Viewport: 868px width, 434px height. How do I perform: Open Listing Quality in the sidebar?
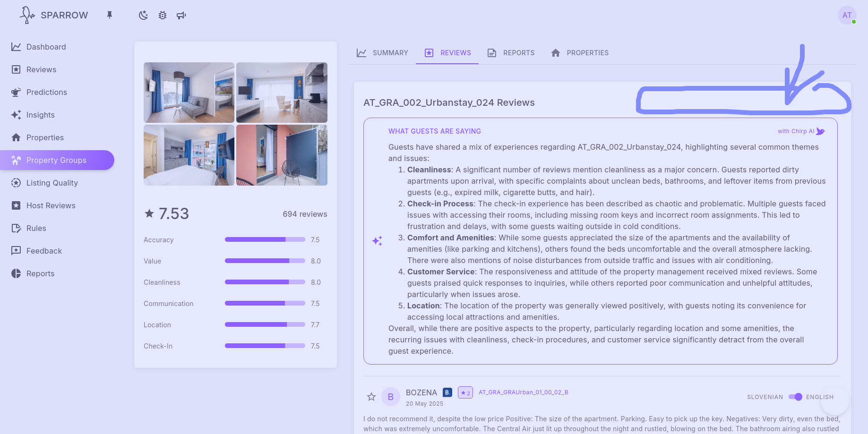pyautogui.click(x=52, y=183)
